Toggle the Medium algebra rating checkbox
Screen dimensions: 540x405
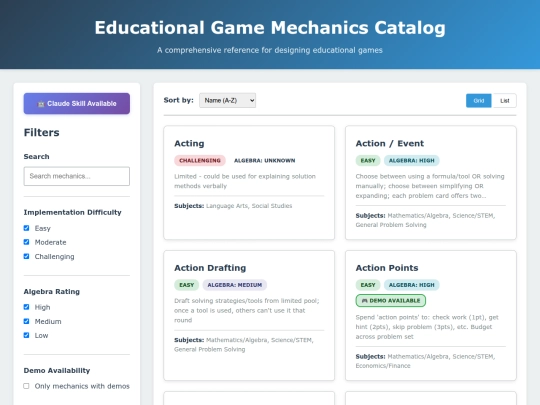(27, 321)
